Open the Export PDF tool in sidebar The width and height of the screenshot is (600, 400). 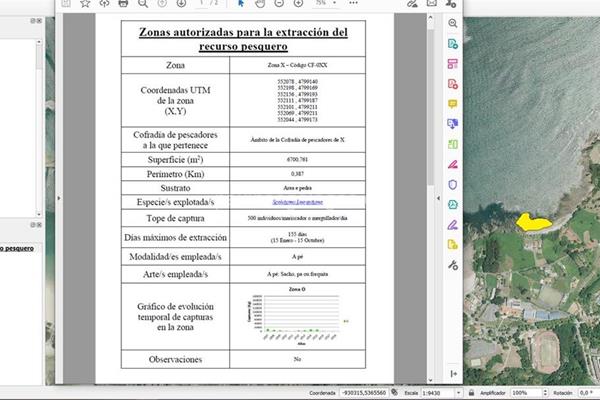[453, 44]
